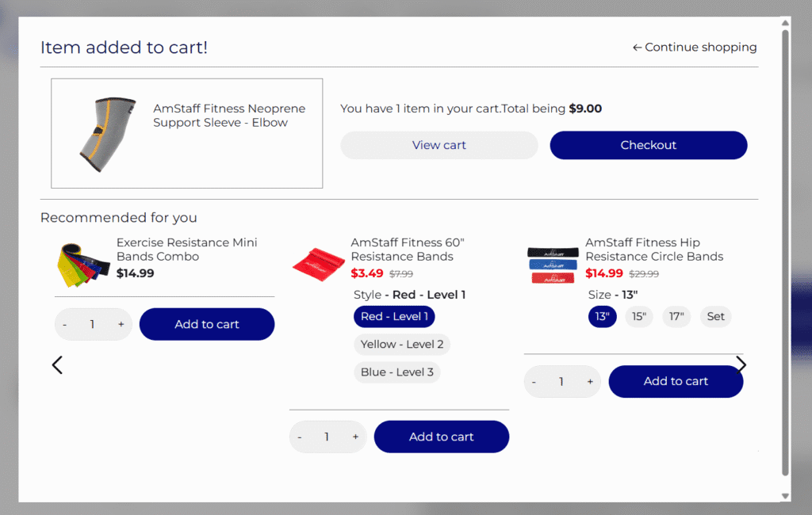
Task: Select the Set size option
Action: pyautogui.click(x=715, y=317)
